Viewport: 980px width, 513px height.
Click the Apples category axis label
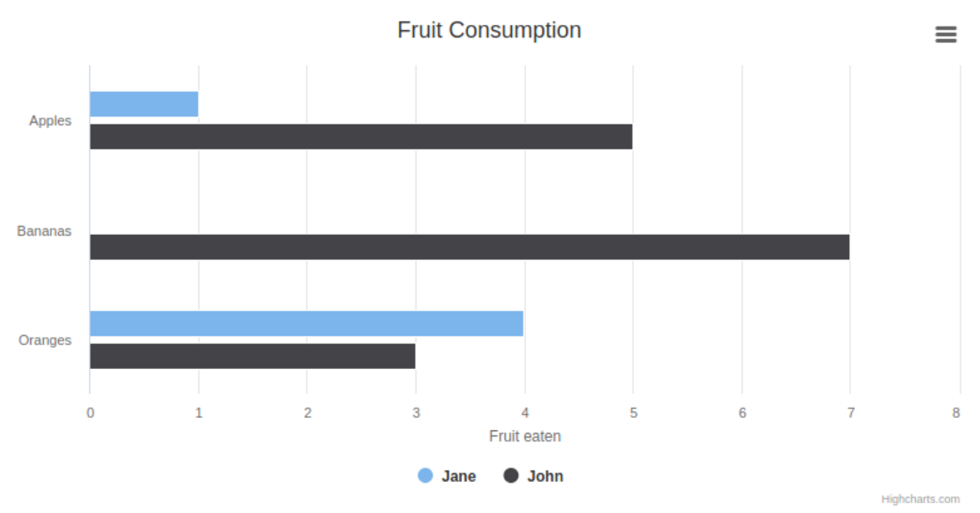click(51, 121)
